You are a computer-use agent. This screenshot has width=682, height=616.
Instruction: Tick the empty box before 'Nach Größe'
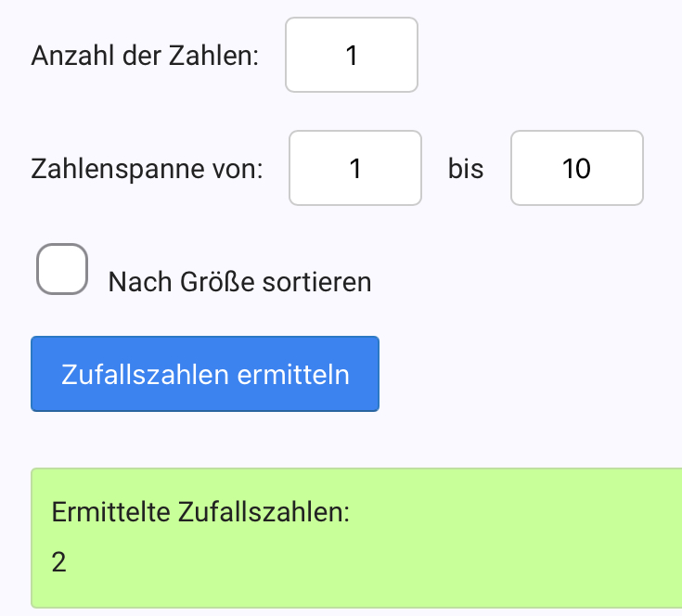(62, 269)
